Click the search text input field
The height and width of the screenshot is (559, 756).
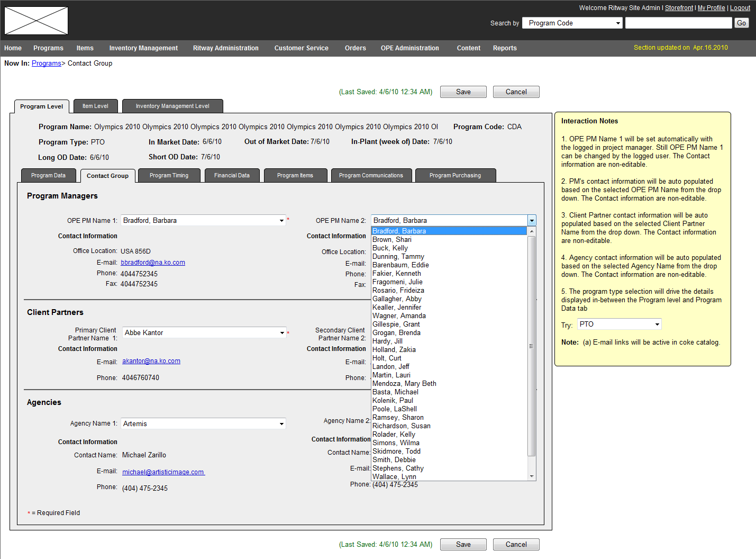point(678,23)
